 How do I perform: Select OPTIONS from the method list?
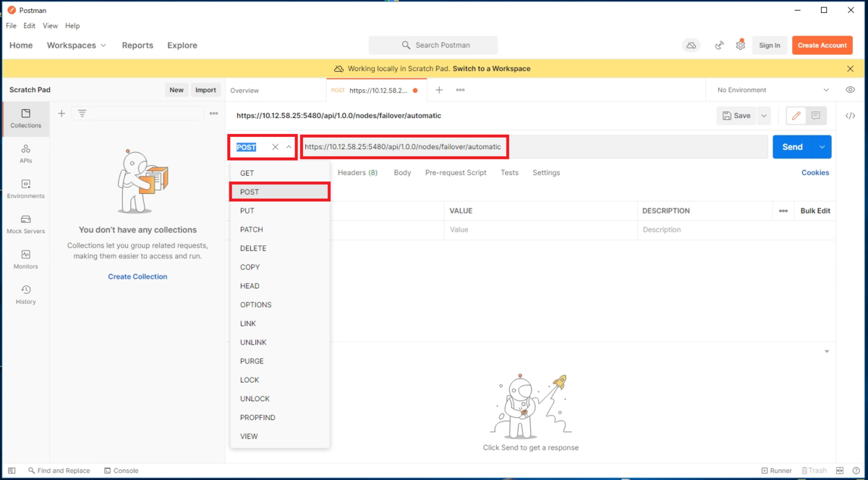coord(280,305)
